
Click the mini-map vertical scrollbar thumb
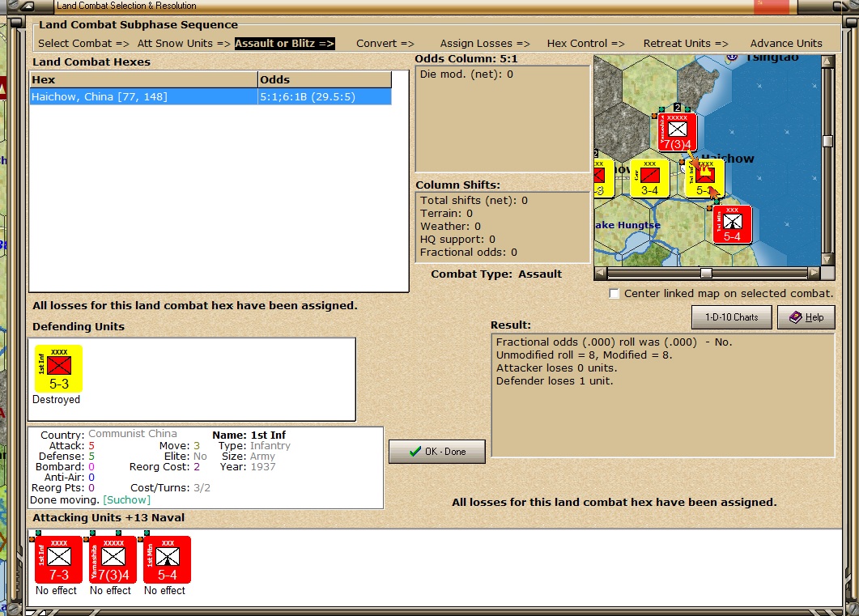(827, 141)
